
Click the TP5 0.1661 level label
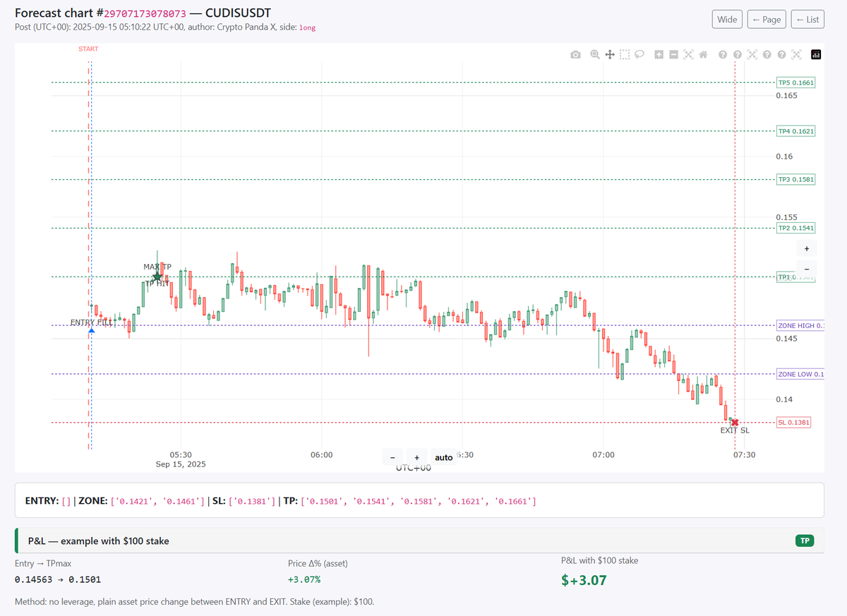coord(795,83)
